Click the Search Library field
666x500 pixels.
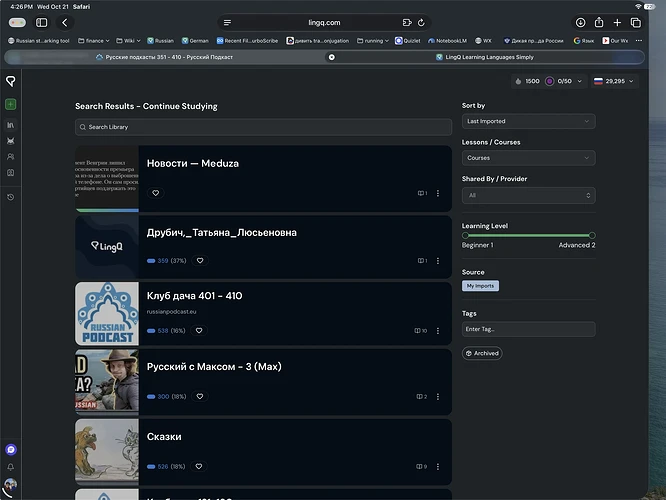[x=263, y=127]
